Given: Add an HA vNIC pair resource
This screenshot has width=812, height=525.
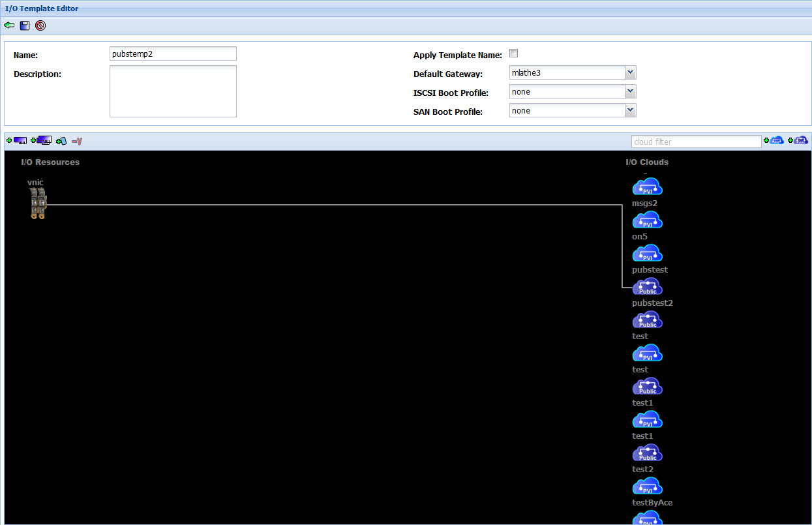Looking at the screenshot, I should 41,140.
